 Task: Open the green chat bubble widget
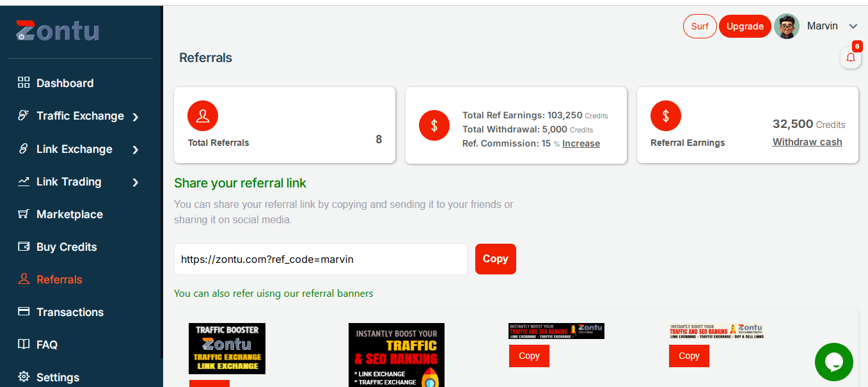click(833, 362)
